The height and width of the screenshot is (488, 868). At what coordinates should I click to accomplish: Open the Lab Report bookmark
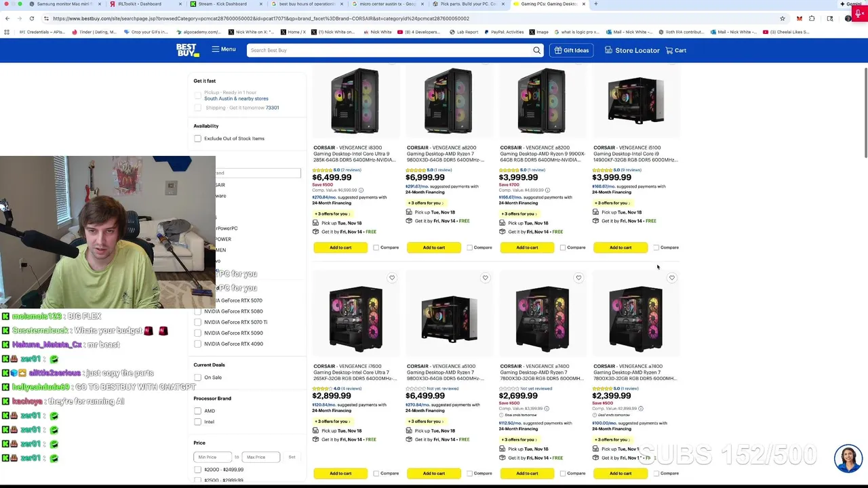tap(464, 32)
